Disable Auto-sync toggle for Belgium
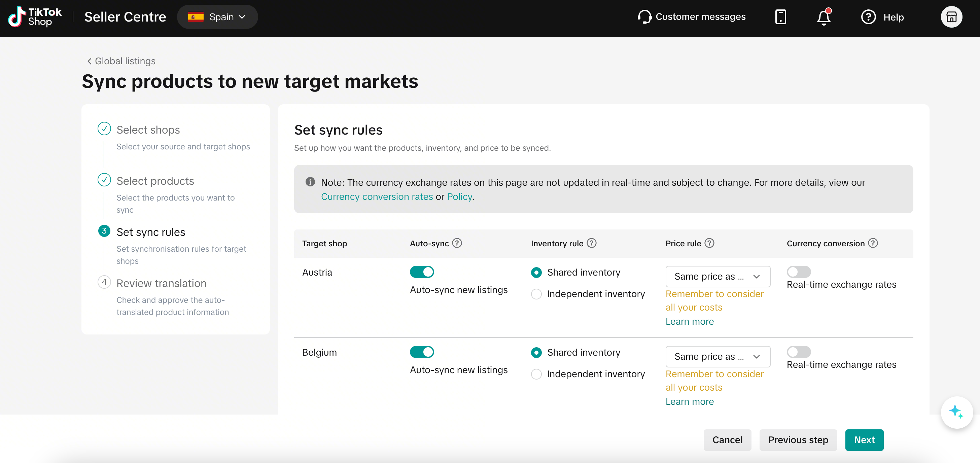This screenshot has height=463, width=980. [x=422, y=352]
